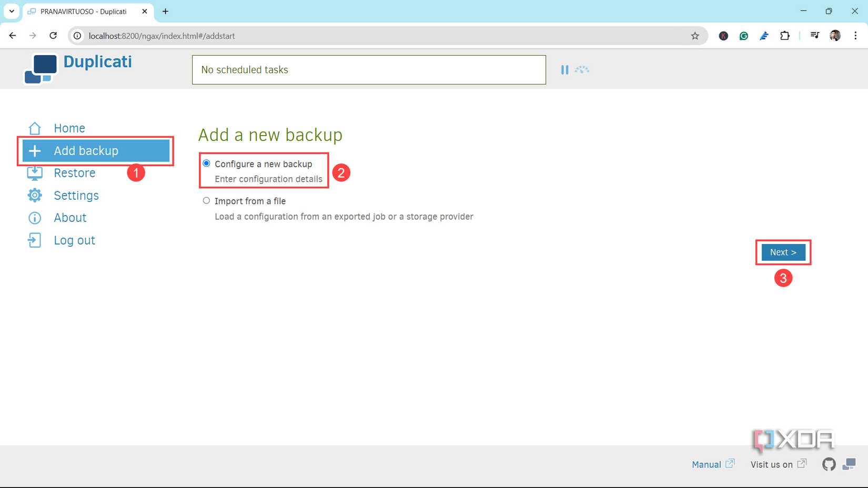
Task: Open the tab search chevron dropdown
Action: click(x=11, y=11)
